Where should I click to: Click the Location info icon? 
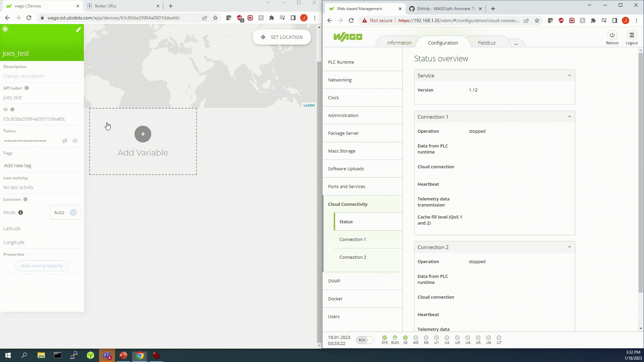pos(25,199)
